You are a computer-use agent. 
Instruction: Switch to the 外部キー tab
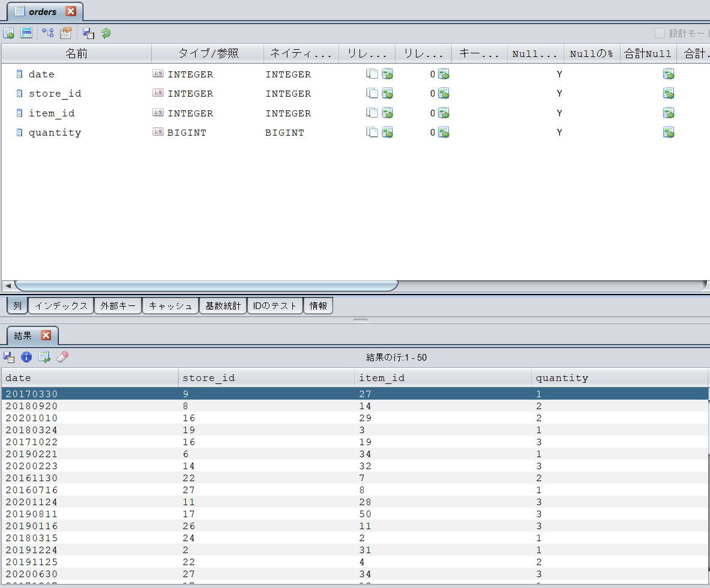coord(118,305)
